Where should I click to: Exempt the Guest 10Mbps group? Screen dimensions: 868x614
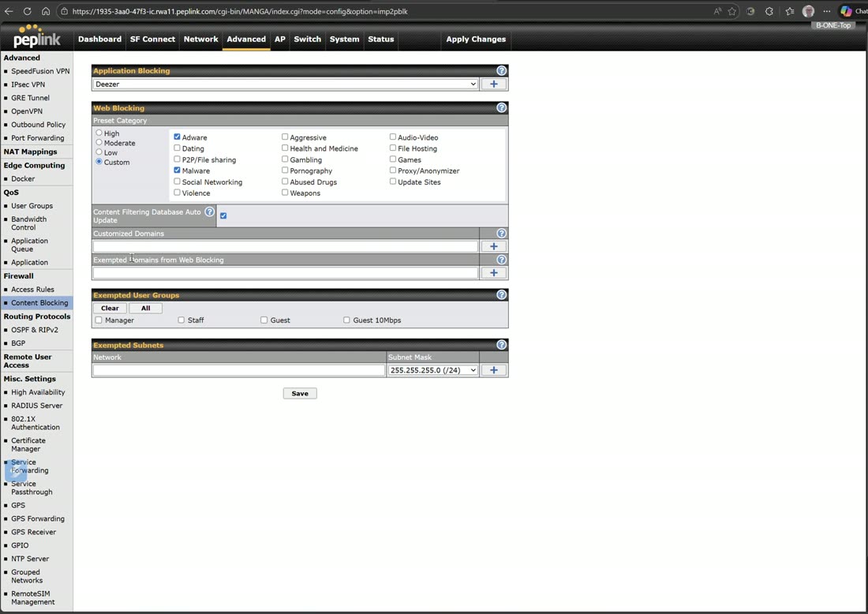click(346, 320)
